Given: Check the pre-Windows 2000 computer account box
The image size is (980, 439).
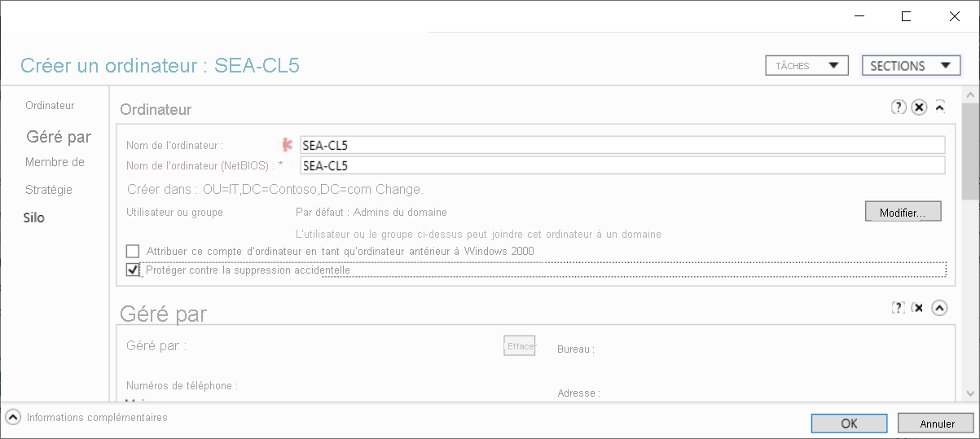Looking at the screenshot, I should tap(133, 251).
